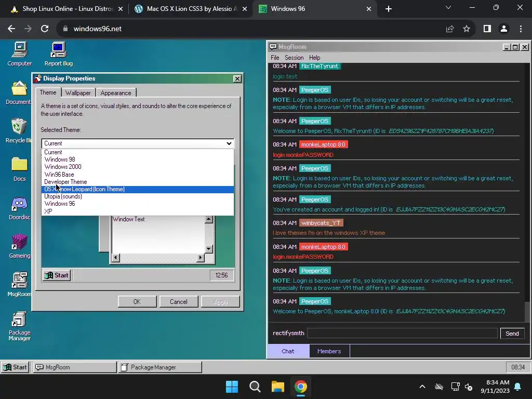Launch the MsgRoom desktop shortcut
The height and width of the screenshot is (399, 532).
[x=19, y=284]
